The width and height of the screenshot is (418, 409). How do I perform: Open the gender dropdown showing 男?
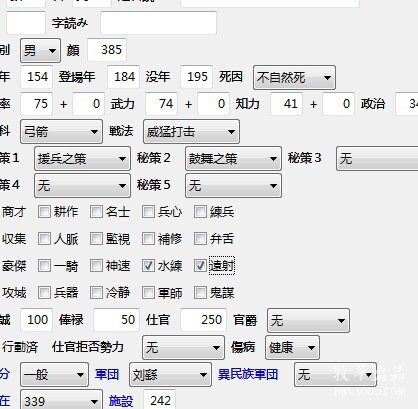(x=40, y=51)
